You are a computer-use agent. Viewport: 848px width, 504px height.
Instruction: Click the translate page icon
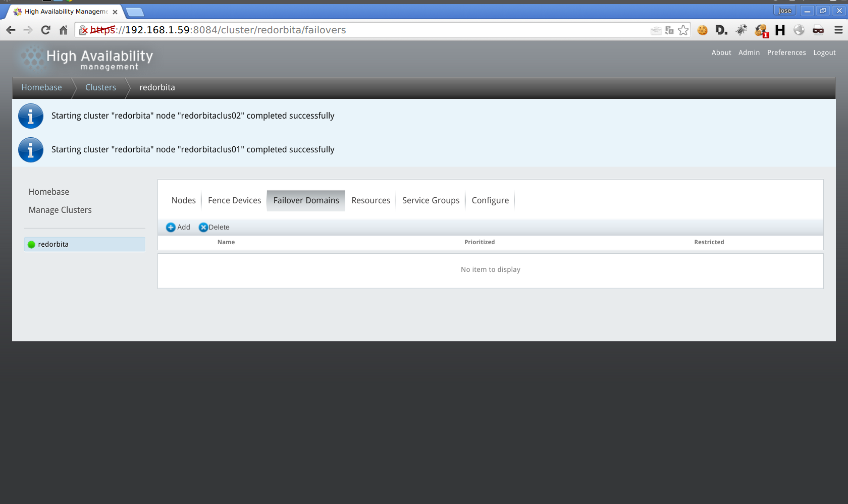click(x=669, y=30)
